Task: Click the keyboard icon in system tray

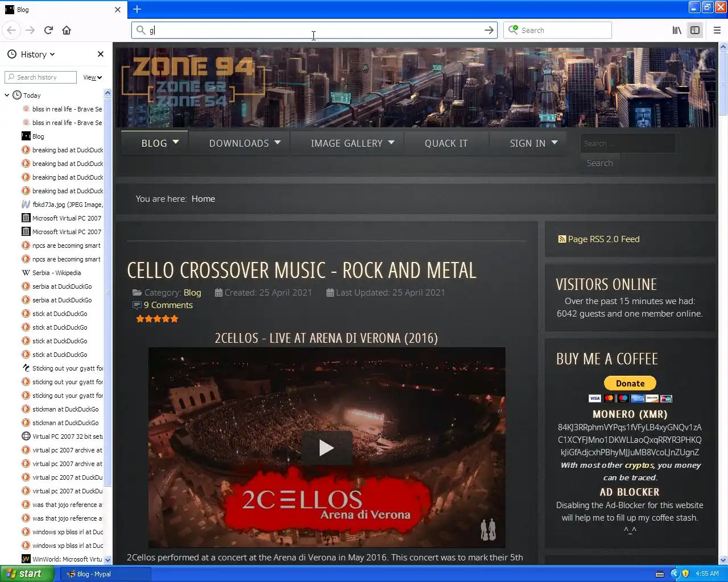Action: point(660,574)
